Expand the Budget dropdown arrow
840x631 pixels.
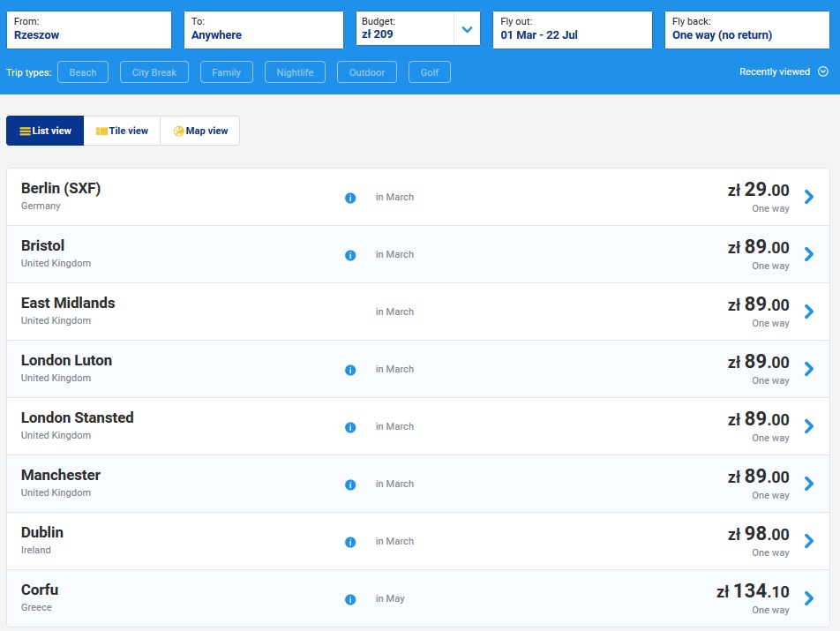pos(467,29)
